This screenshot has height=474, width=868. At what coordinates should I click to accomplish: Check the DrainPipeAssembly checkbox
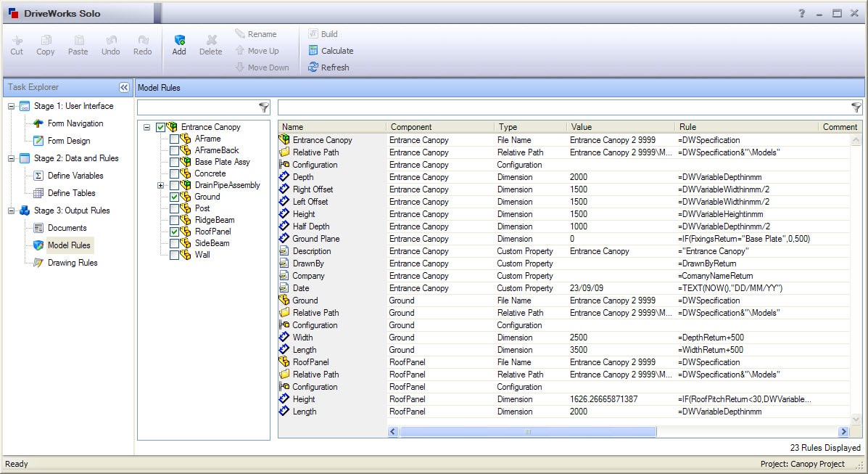[x=174, y=185]
